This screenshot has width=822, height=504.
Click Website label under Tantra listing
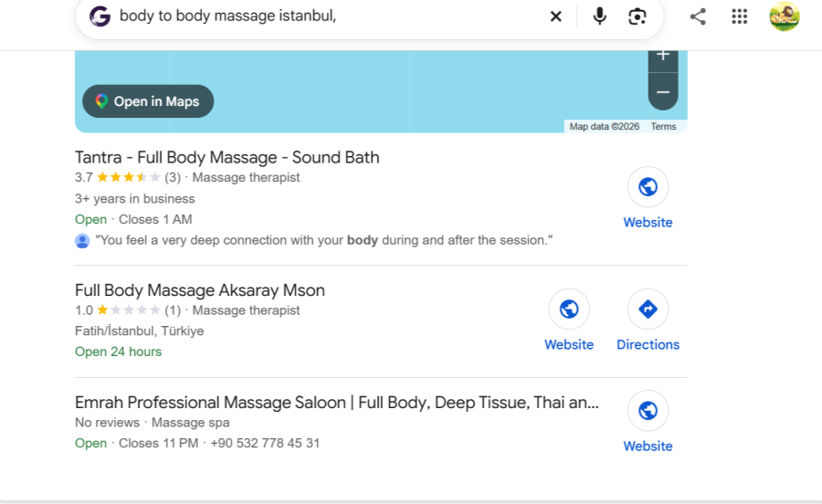pyautogui.click(x=648, y=222)
